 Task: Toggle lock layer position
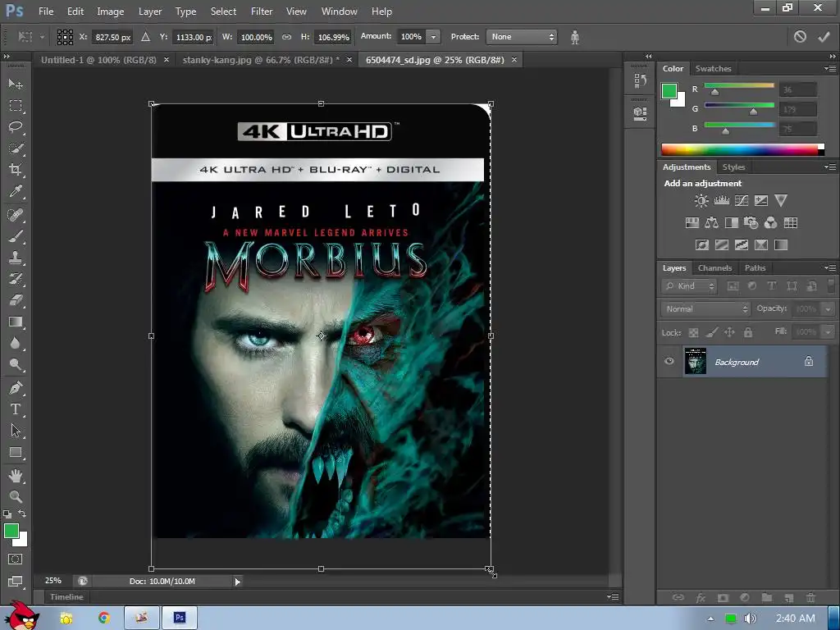pyautogui.click(x=729, y=333)
